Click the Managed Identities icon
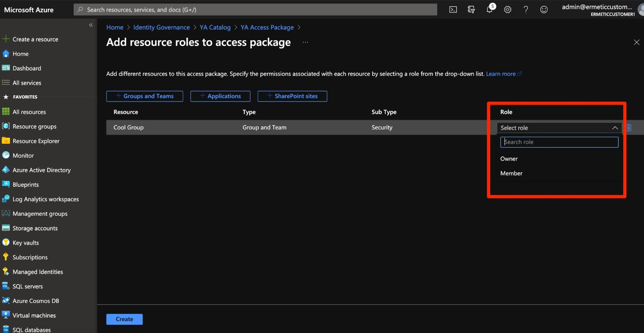644x333 pixels. coord(6,271)
